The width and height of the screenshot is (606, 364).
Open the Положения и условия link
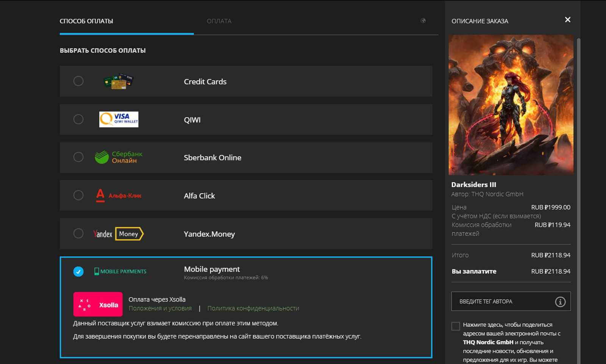click(160, 308)
